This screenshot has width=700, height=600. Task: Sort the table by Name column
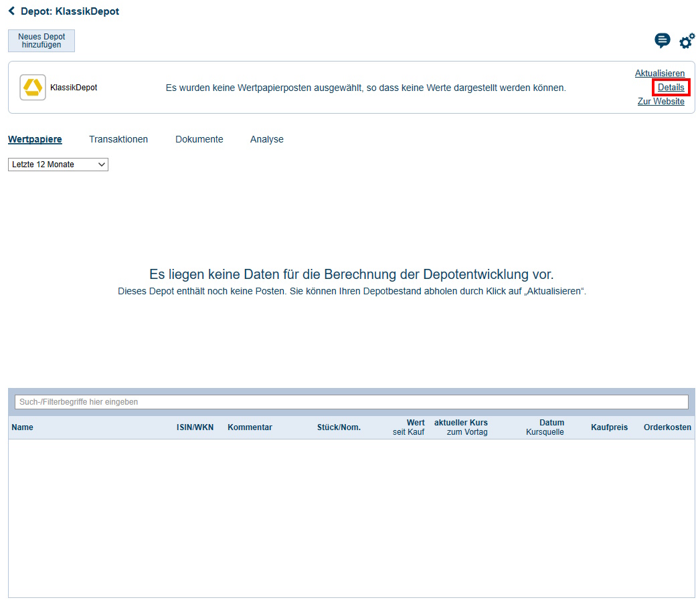(22, 427)
